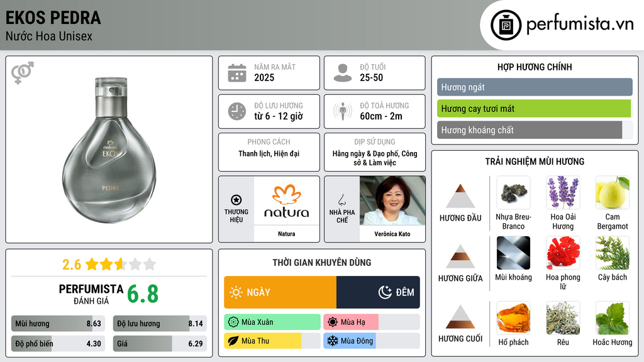The width and height of the screenshot is (644, 362).
Task: Click the Nước Hoa Unisex subtitle
Action: pos(49,36)
